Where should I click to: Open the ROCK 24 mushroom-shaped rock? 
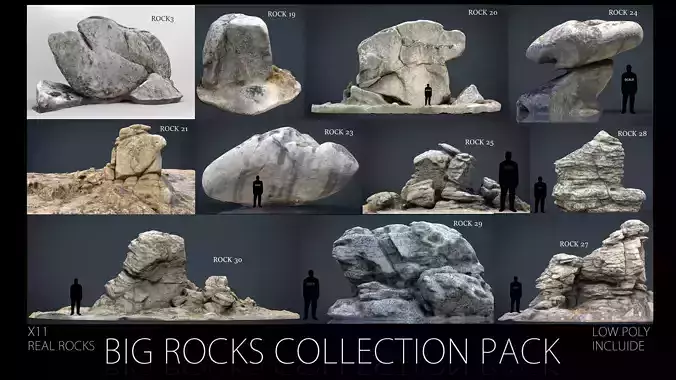579,71
